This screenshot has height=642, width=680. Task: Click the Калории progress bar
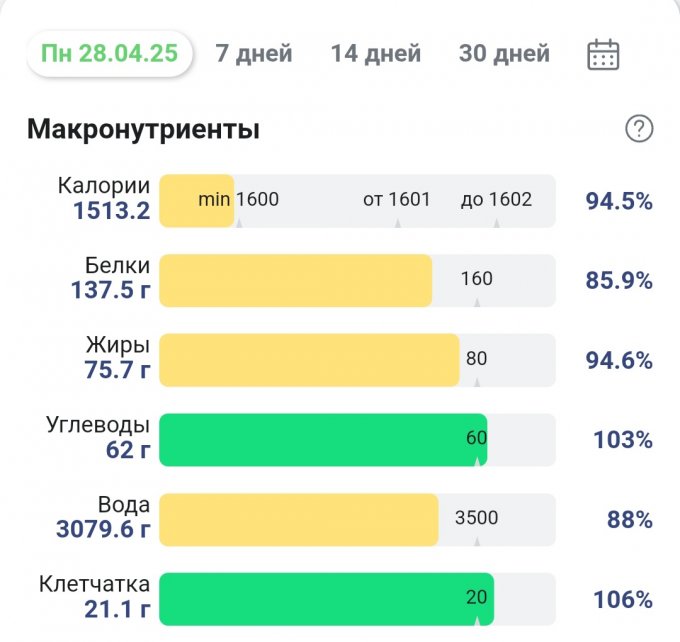click(x=357, y=200)
